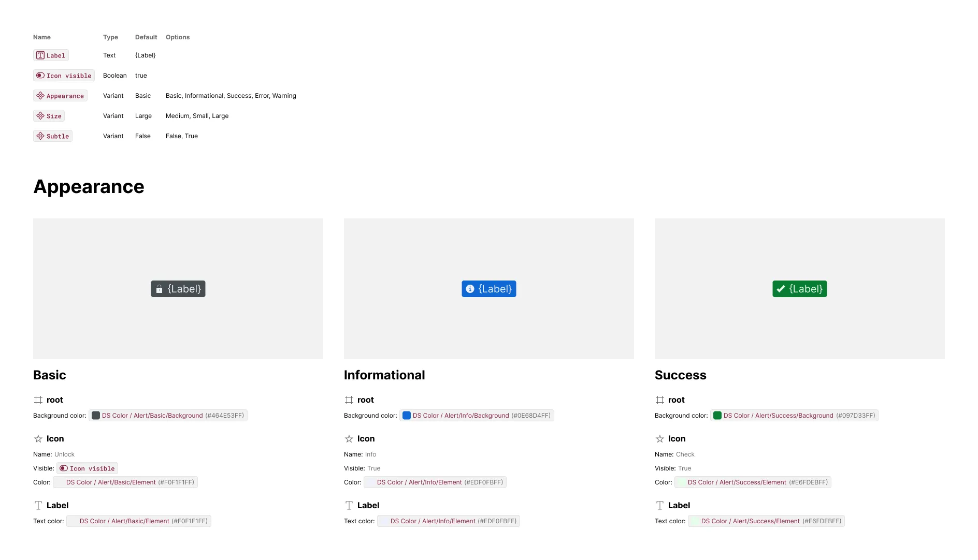Click the checkmark icon in the green badge

(781, 289)
